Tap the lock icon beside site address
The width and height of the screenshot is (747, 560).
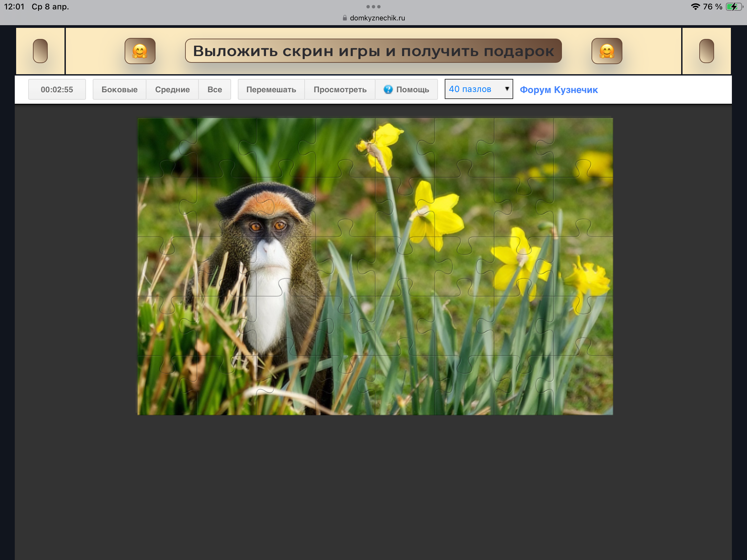point(345,18)
